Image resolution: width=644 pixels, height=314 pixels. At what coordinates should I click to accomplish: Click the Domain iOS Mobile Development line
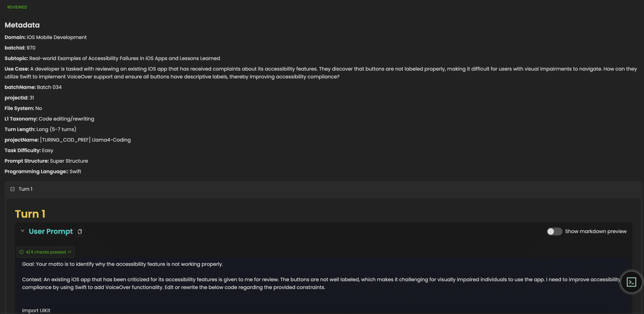(x=46, y=37)
